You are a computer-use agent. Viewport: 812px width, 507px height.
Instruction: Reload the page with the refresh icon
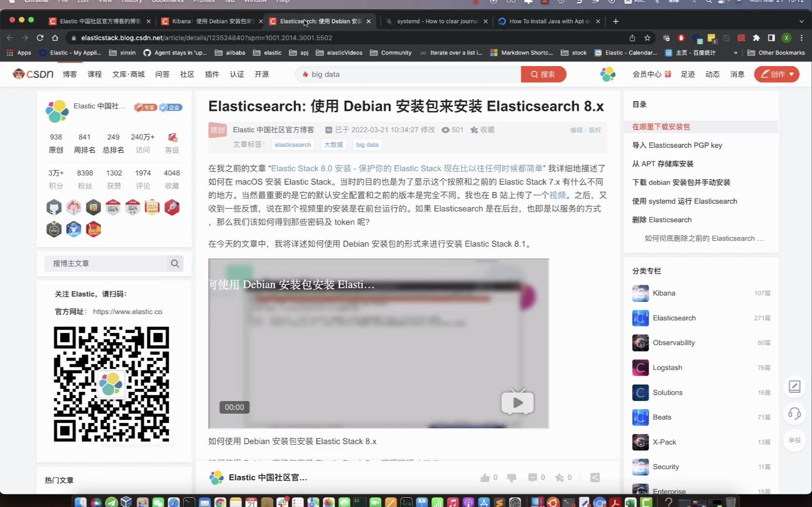pyautogui.click(x=40, y=38)
